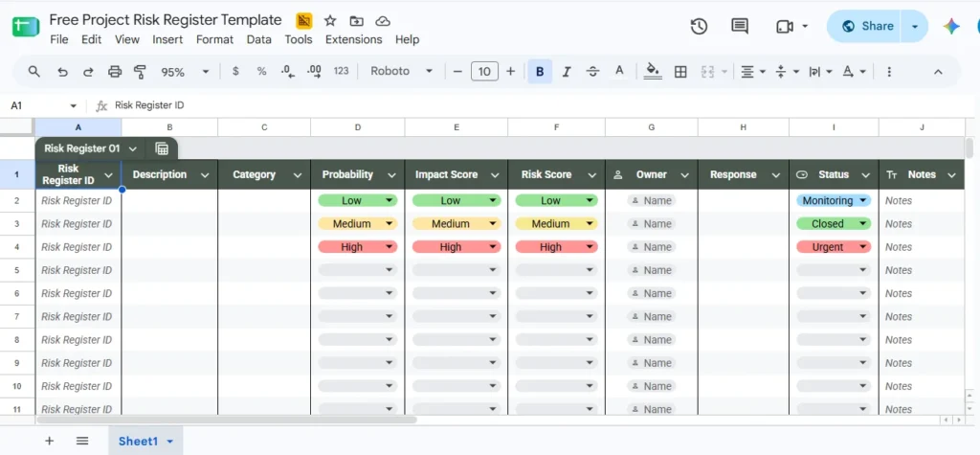Open the Insert menu
The image size is (980, 455).
(x=167, y=39)
